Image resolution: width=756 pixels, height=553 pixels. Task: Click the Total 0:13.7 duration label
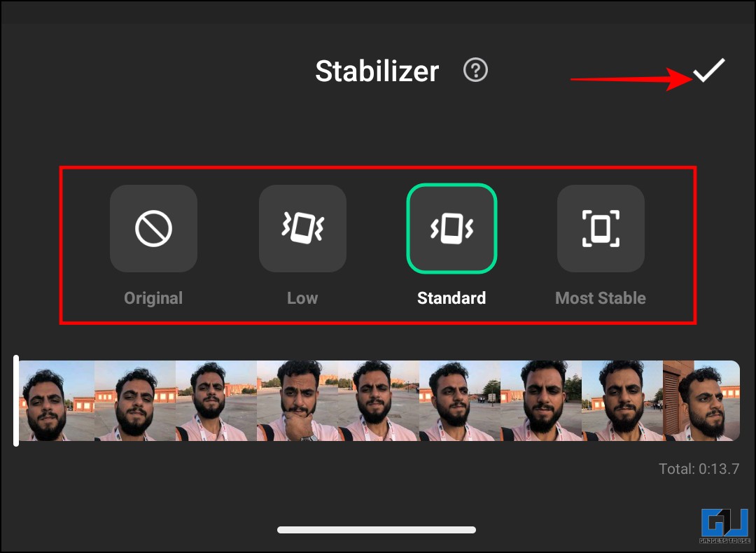(699, 468)
